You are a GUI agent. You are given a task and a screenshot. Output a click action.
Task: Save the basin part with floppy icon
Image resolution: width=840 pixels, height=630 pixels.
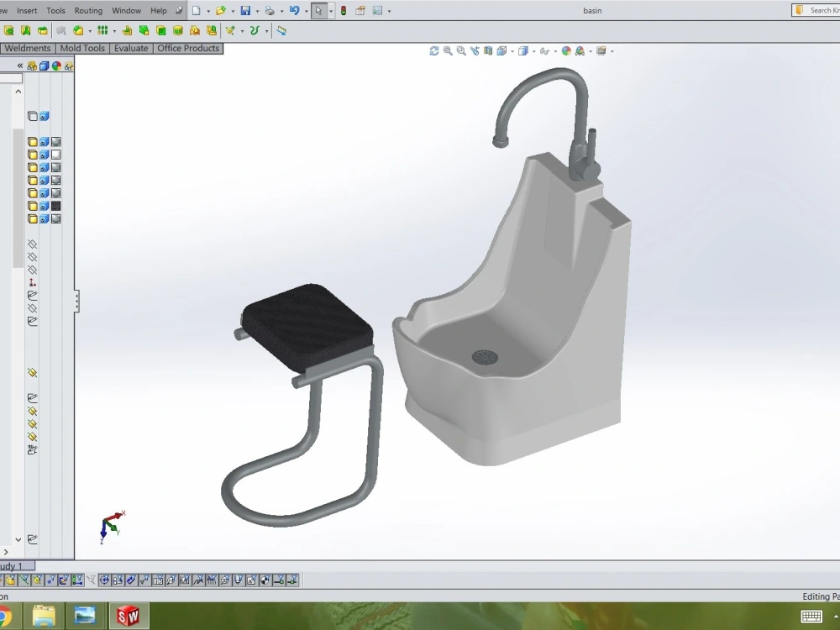tap(245, 11)
